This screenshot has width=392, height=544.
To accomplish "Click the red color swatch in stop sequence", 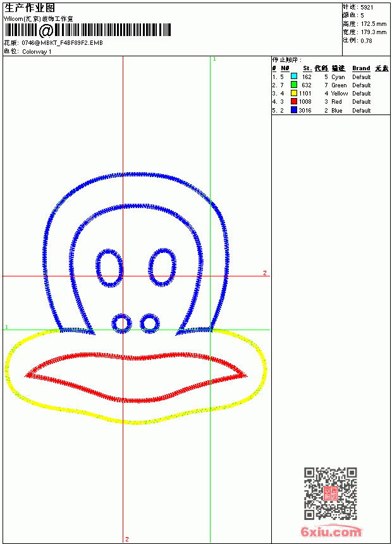I will [294, 101].
